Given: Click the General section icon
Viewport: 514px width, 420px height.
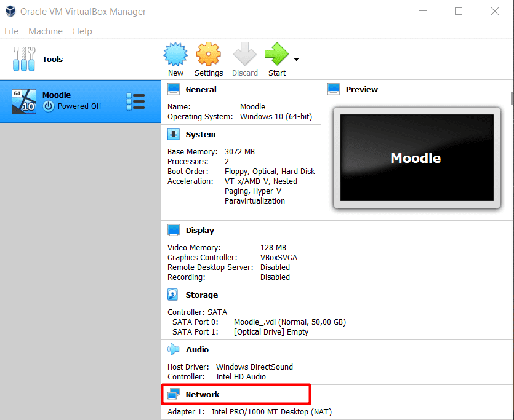Looking at the screenshot, I should [x=174, y=89].
